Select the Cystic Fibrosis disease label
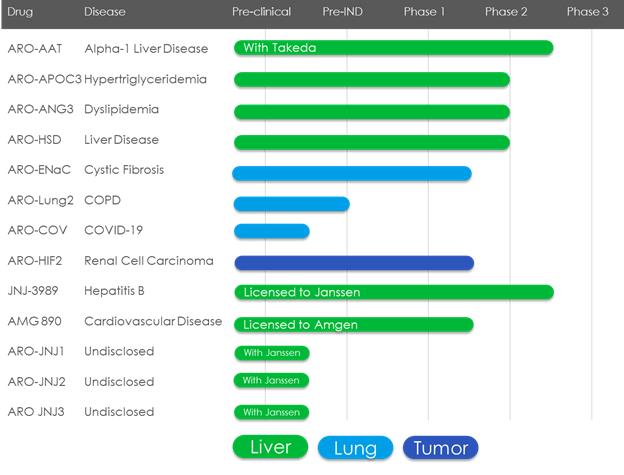This screenshot has height=475, width=624. pyautogui.click(x=124, y=170)
